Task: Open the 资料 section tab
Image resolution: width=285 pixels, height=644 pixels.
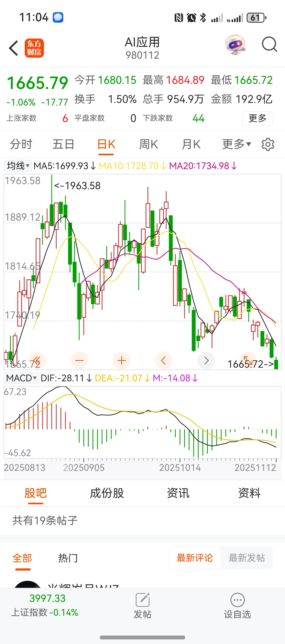Action: [249, 493]
